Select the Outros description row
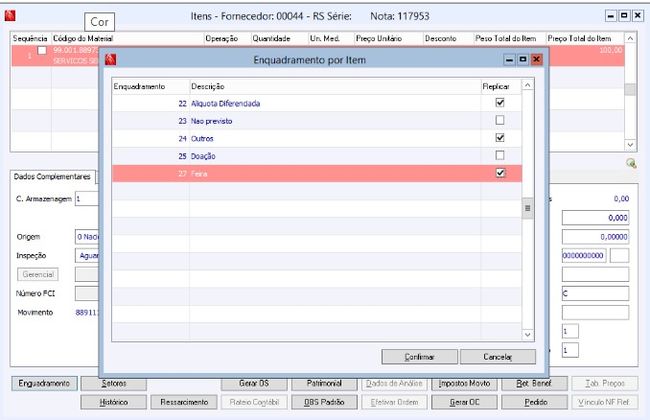This screenshot has height=420, width=650. (x=317, y=138)
